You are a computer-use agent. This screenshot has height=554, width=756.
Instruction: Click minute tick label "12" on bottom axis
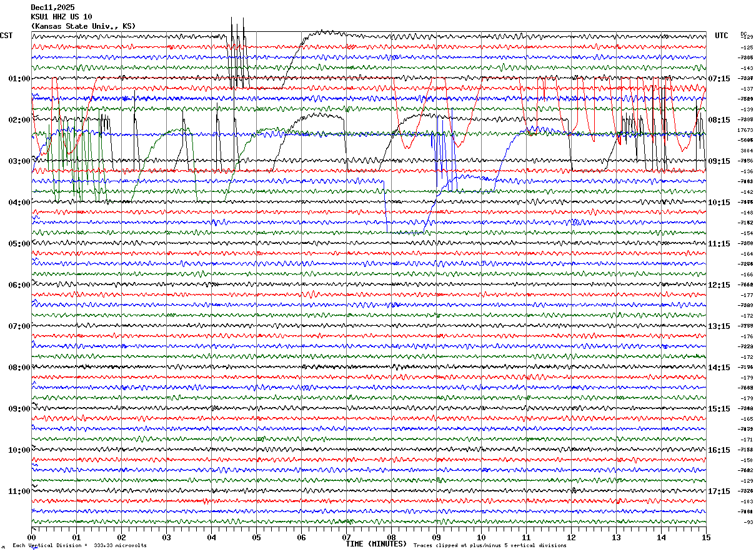571,537
